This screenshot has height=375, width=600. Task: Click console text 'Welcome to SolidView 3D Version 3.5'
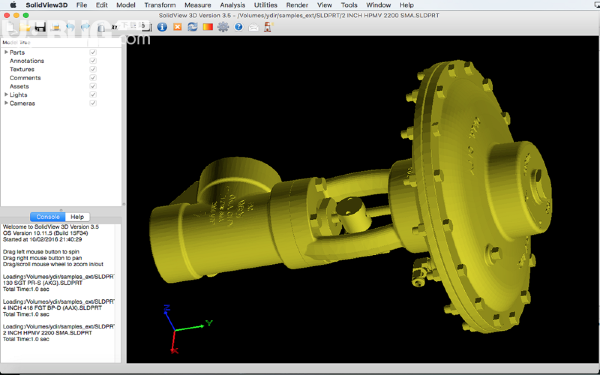coord(51,227)
